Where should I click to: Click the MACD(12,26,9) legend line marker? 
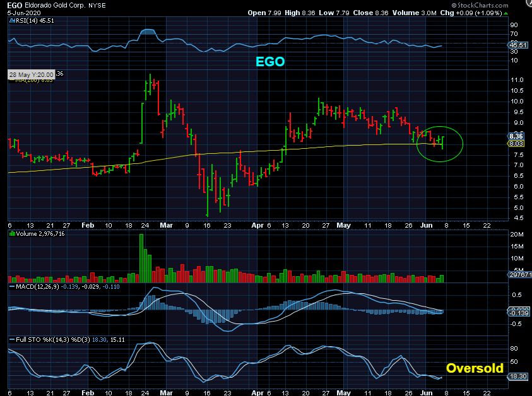pyautogui.click(x=12, y=286)
